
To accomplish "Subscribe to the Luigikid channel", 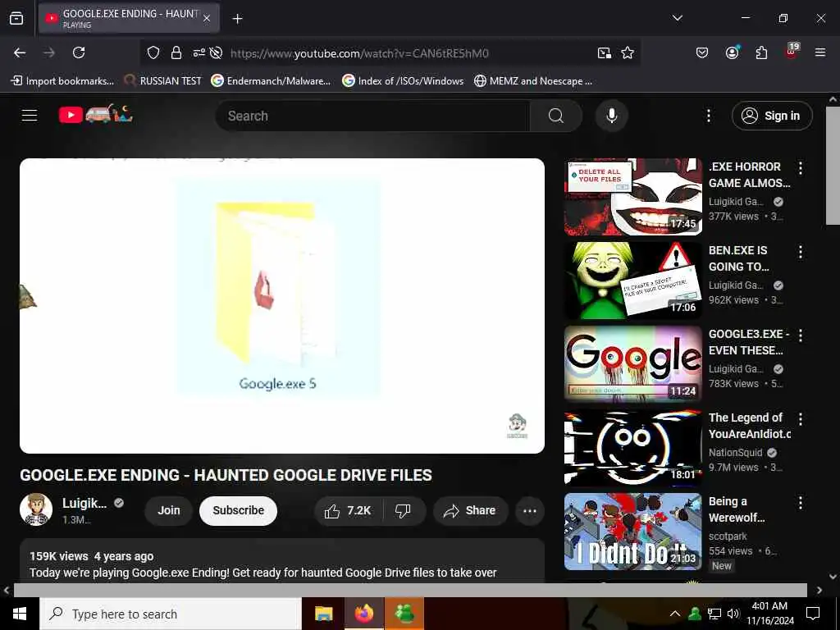I will [239, 510].
